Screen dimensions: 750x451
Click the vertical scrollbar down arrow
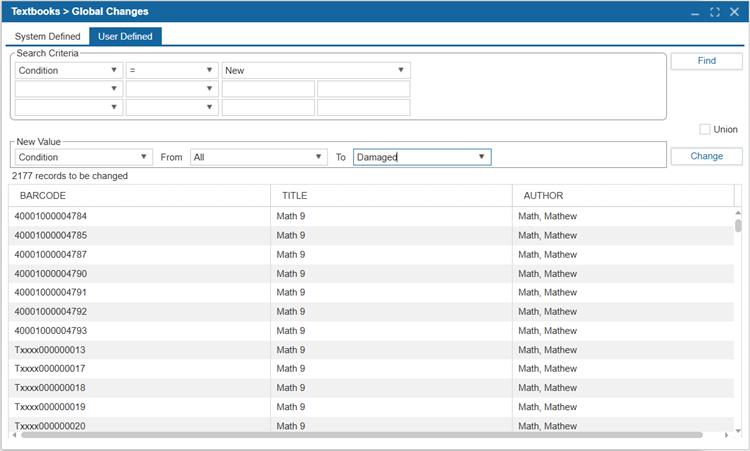click(738, 430)
